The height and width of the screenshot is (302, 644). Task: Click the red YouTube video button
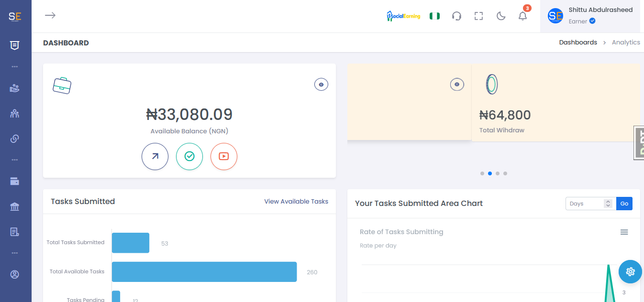pyautogui.click(x=224, y=156)
